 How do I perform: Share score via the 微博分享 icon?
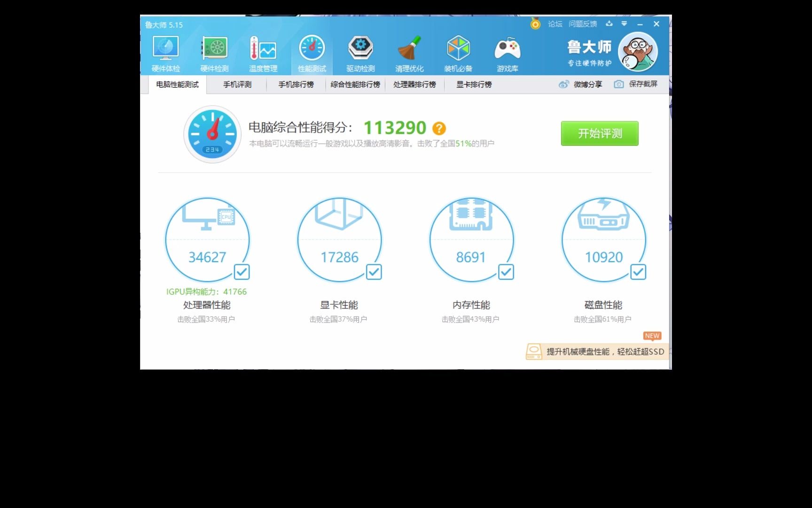tap(563, 84)
